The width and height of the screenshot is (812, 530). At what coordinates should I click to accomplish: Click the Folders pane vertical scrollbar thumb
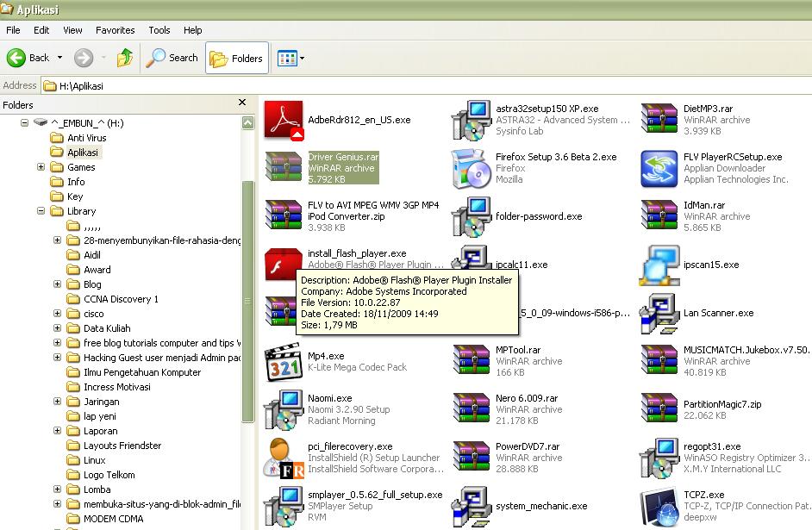(248, 302)
